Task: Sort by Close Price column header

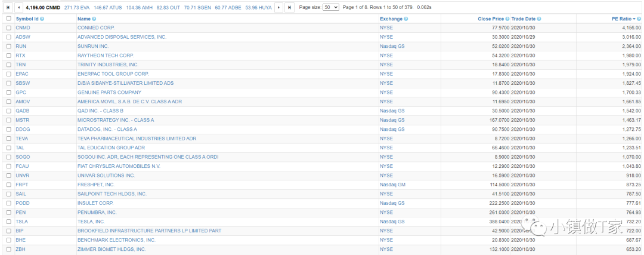Action: (x=491, y=19)
